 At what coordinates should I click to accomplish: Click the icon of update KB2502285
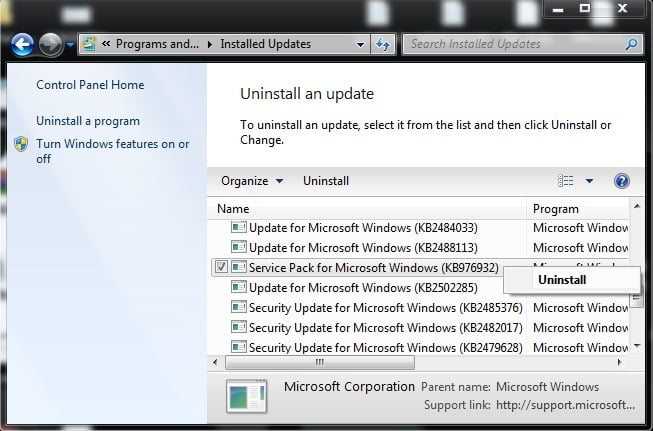click(x=239, y=287)
